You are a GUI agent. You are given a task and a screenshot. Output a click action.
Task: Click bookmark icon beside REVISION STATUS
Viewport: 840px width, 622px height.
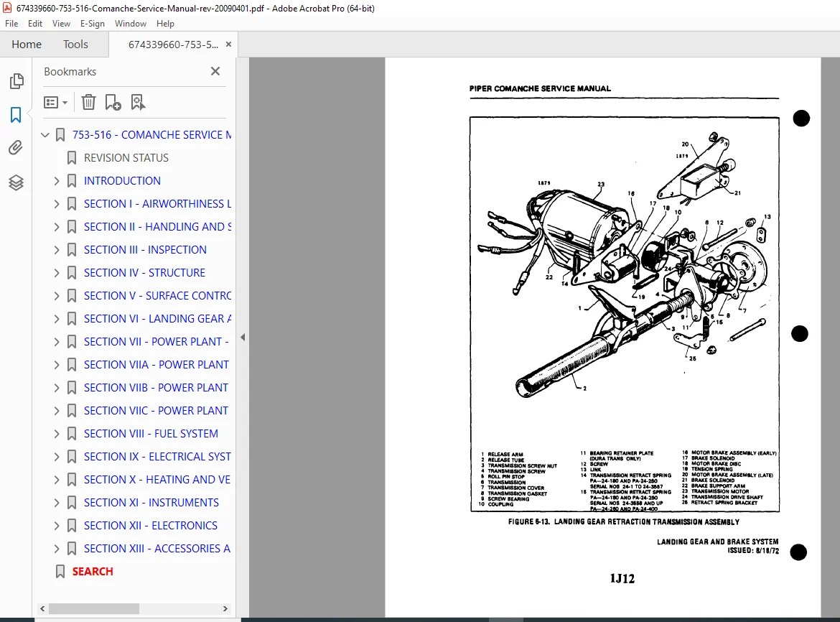72,158
